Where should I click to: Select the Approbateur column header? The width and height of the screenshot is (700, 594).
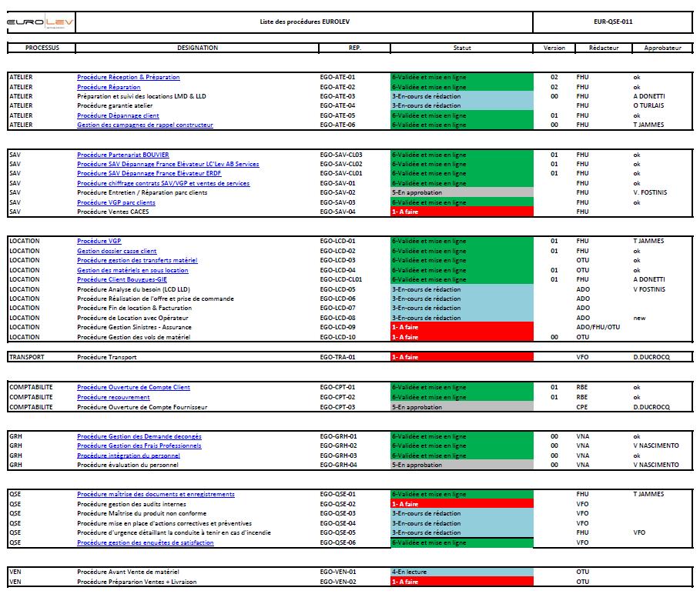662,48
